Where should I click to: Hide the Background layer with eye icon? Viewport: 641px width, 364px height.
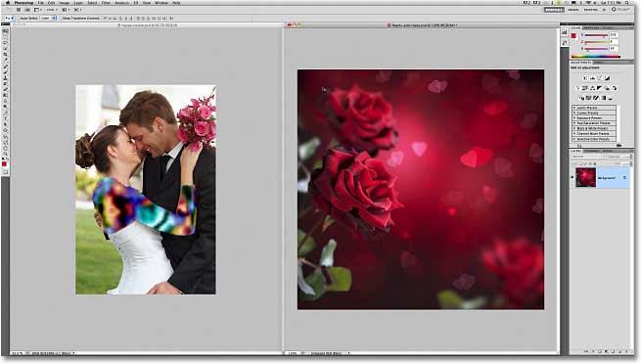point(572,177)
